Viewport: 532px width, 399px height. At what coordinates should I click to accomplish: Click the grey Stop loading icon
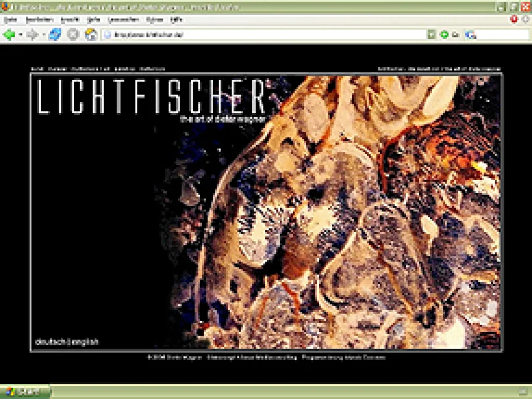coord(73,34)
